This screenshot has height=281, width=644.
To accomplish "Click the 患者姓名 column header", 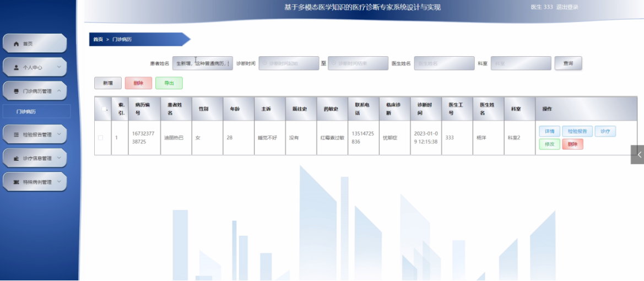I will [176, 109].
